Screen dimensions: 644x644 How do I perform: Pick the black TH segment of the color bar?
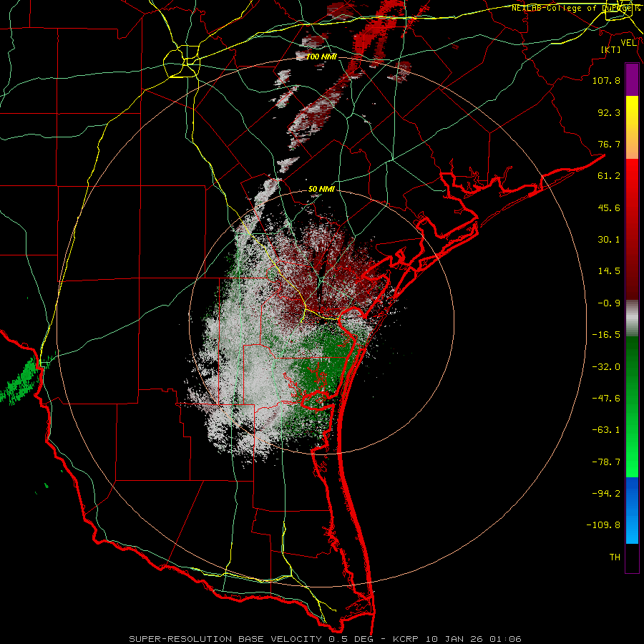click(632, 558)
